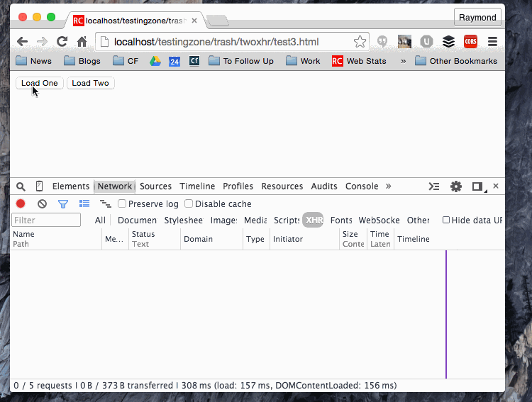Toggle the red CORS extension

(470, 42)
